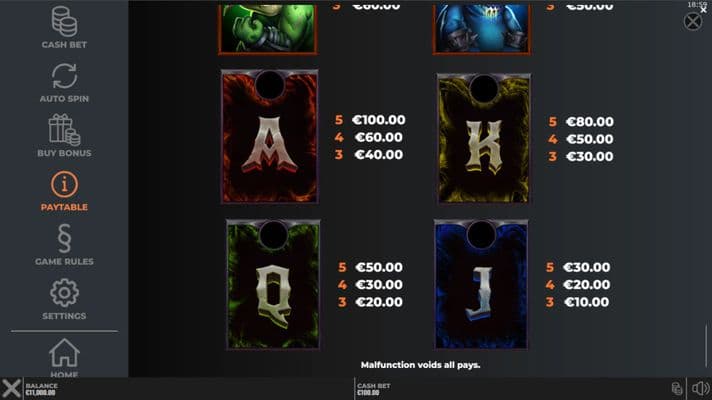Viewport: 712px width, 400px height.
Task: Close the paytable with circled X
Action: [692, 21]
